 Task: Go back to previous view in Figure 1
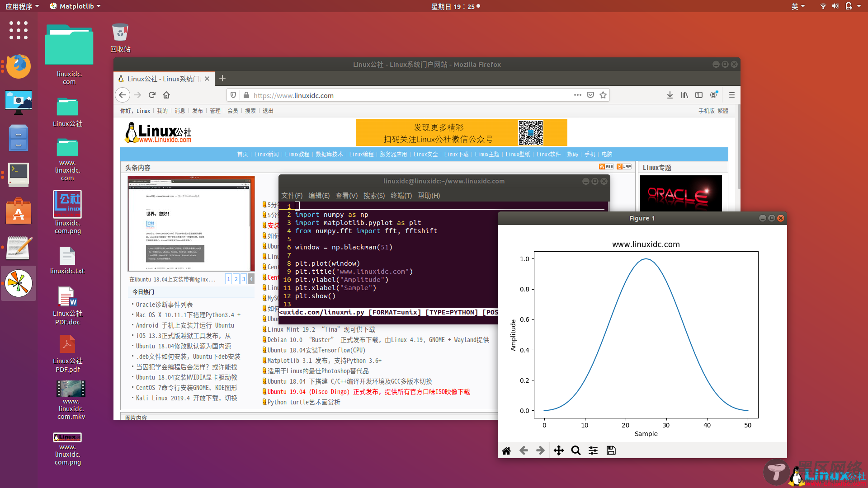[524, 450]
